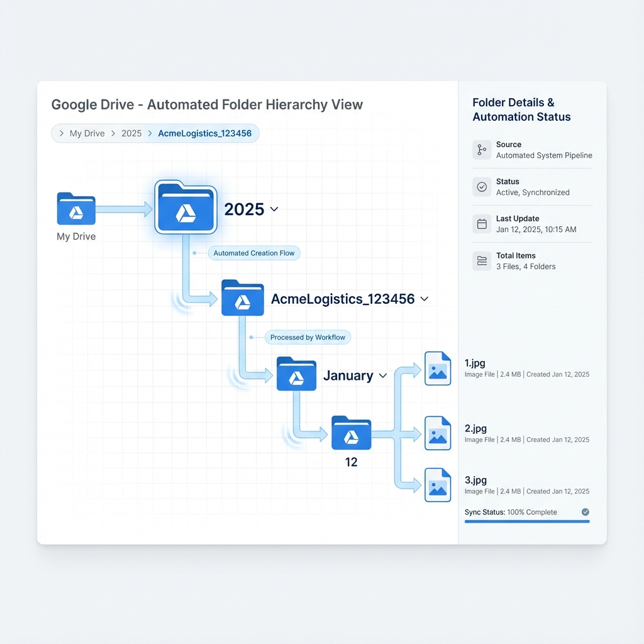Click the Last Update calendar icon
The image size is (644, 644).
coord(482,224)
